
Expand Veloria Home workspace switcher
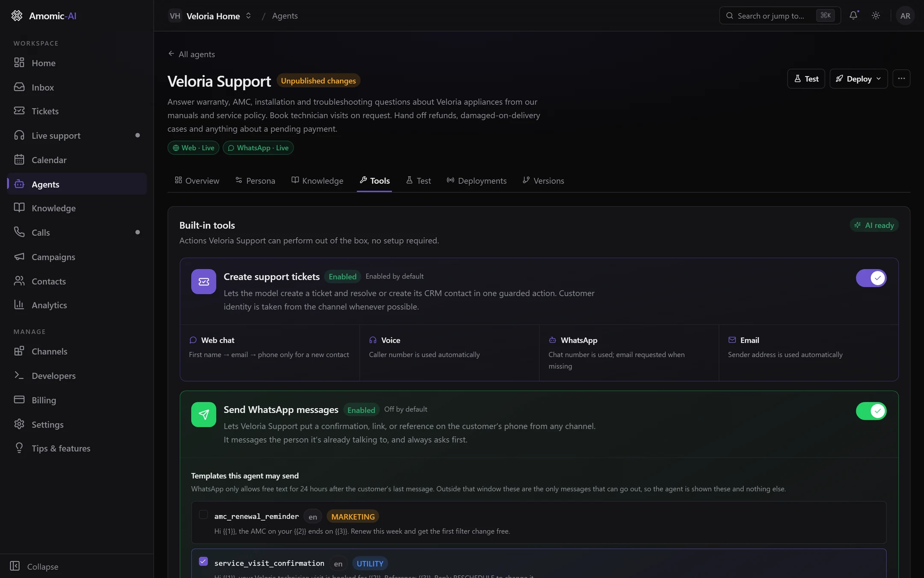point(210,16)
